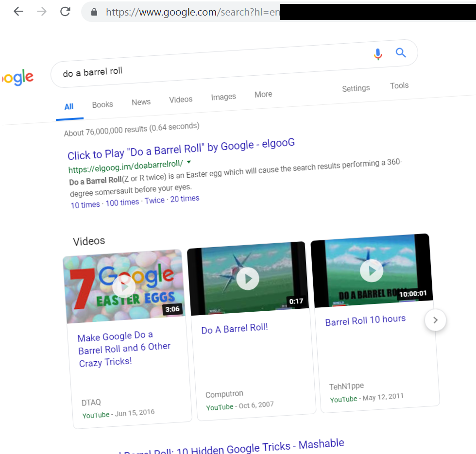The image size is (476, 454).
Task: Click the 3:06 duration badge
Action: click(172, 309)
